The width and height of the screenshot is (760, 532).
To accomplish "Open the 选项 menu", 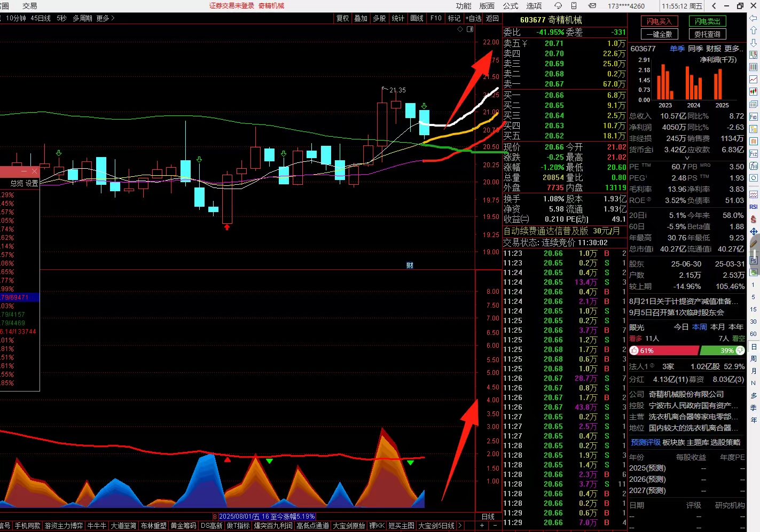I will pyautogui.click(x=534, y=6).
